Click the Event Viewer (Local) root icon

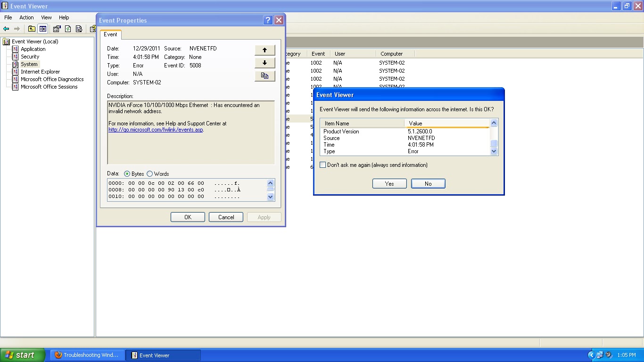(6, 41)
